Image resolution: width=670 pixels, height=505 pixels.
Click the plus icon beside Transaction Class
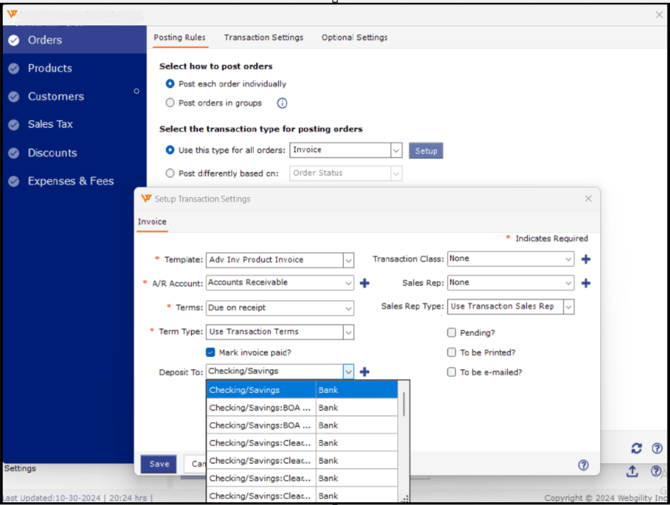586,259
